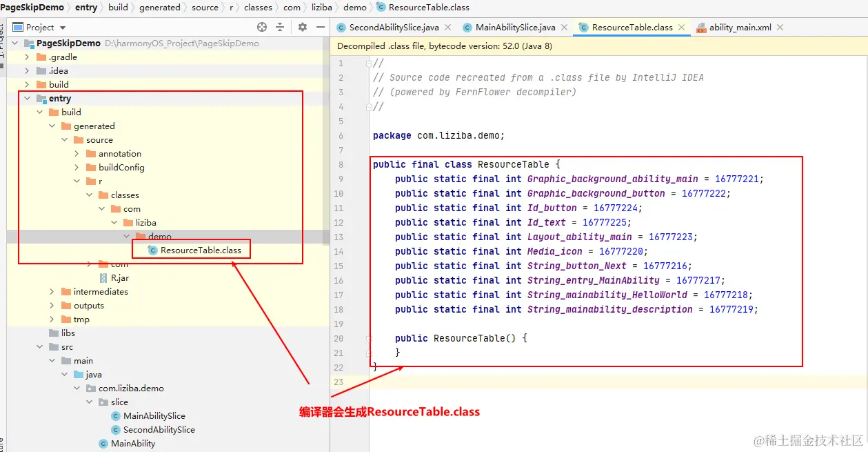Expand the tmp folder

(52, 320)
